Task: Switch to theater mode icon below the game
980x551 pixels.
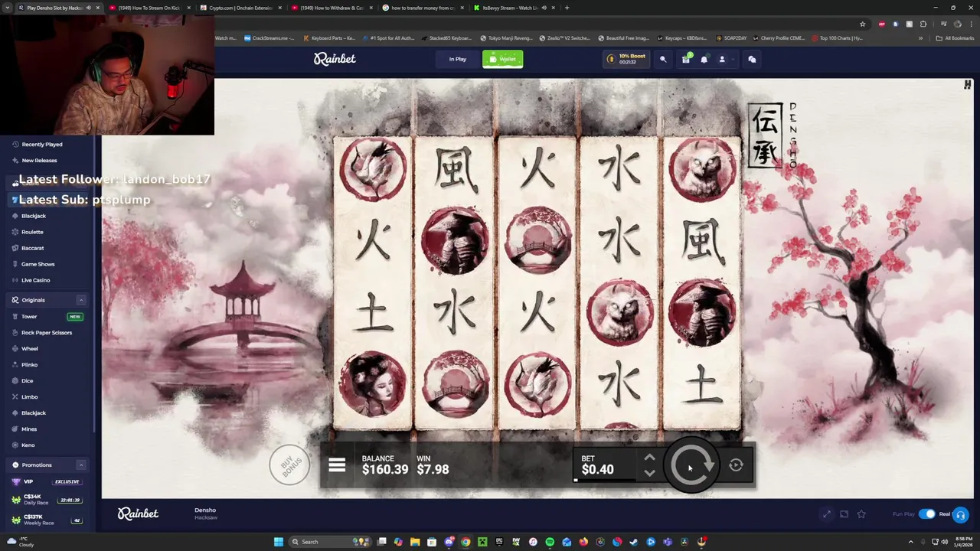Action: coord(844,514)
